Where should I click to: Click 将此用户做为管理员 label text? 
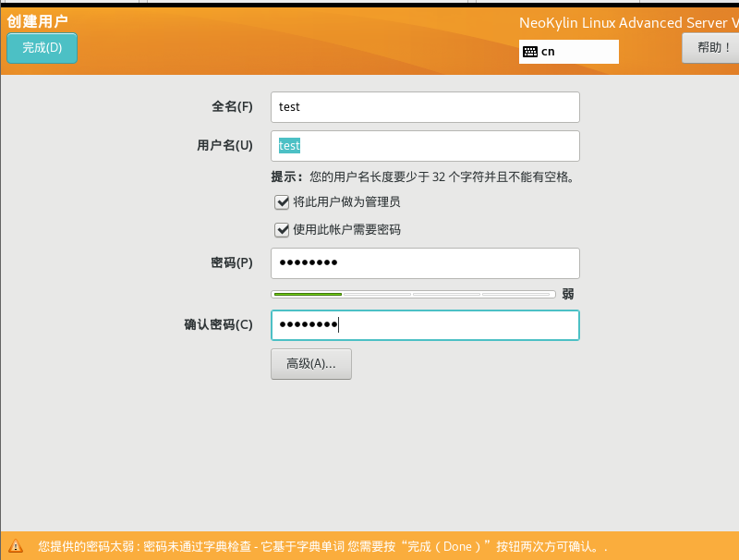click(347, 202)
